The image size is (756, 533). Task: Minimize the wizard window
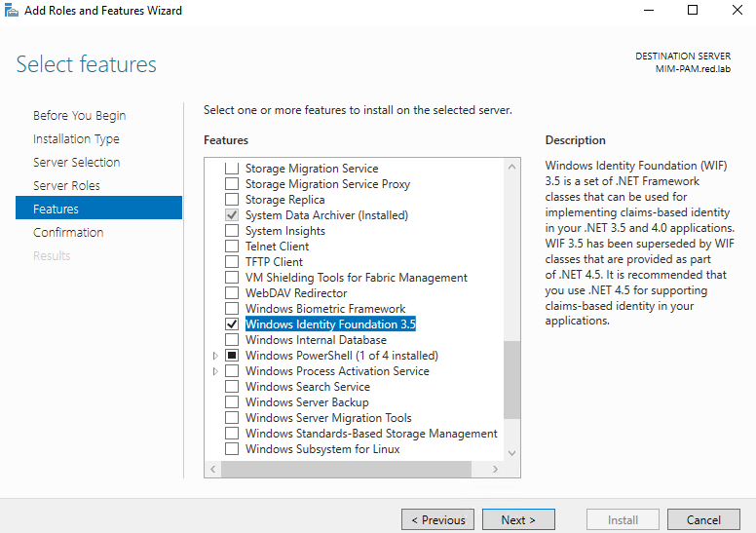tap(648, 11)
